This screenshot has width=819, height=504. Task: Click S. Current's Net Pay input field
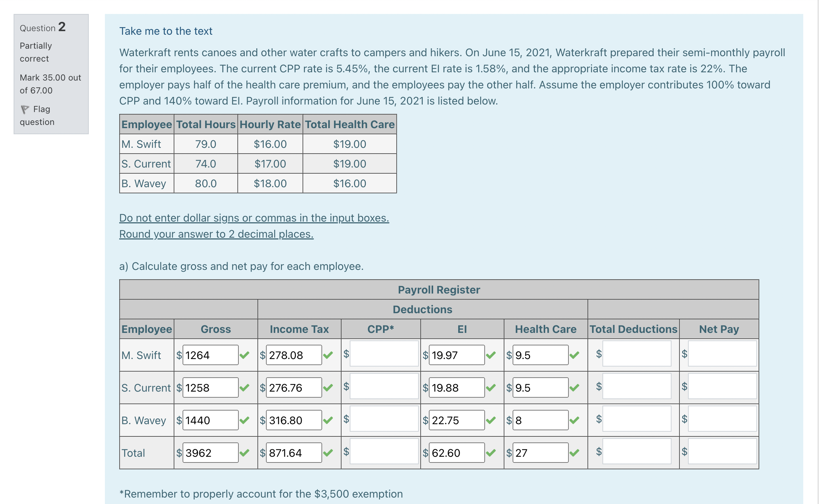pyautogui.click(x=722, y=386)
